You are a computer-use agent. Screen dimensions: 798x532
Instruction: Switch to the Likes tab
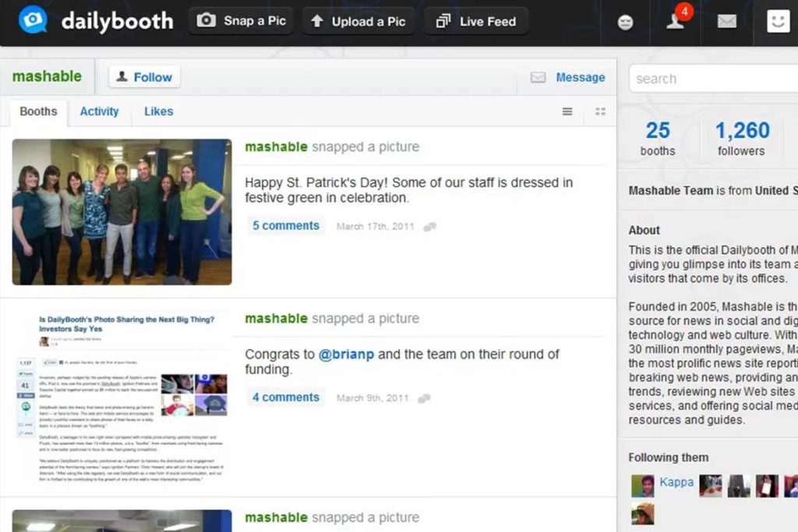click(159, 111)
